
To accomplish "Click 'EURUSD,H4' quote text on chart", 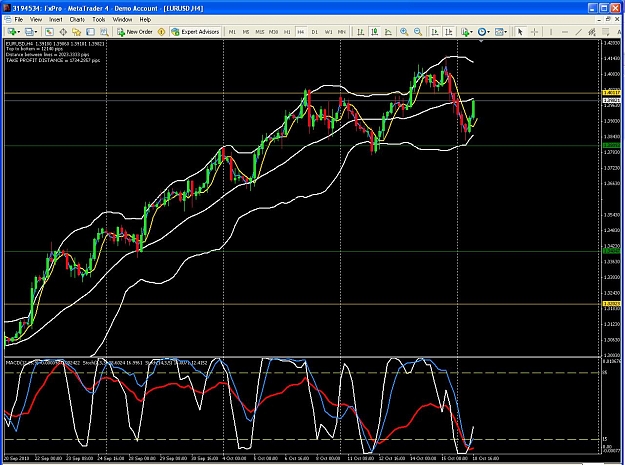I will coord(55,43).
